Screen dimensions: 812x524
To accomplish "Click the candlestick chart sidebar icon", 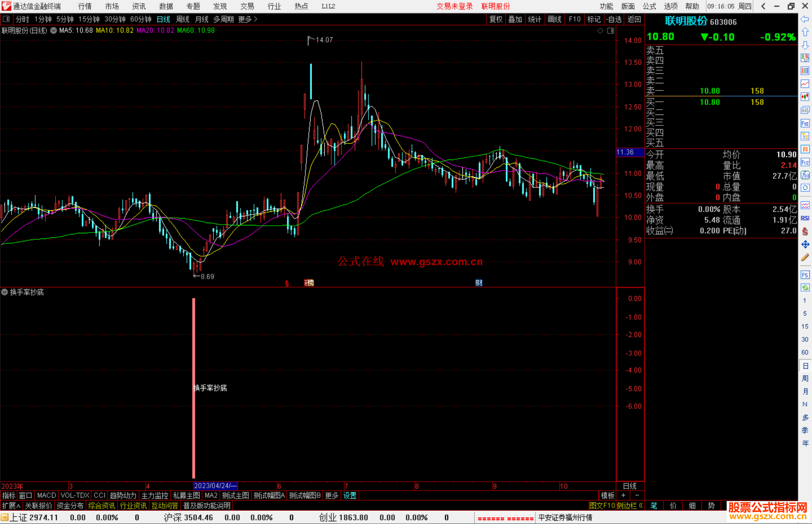I will tap(805, 97).
